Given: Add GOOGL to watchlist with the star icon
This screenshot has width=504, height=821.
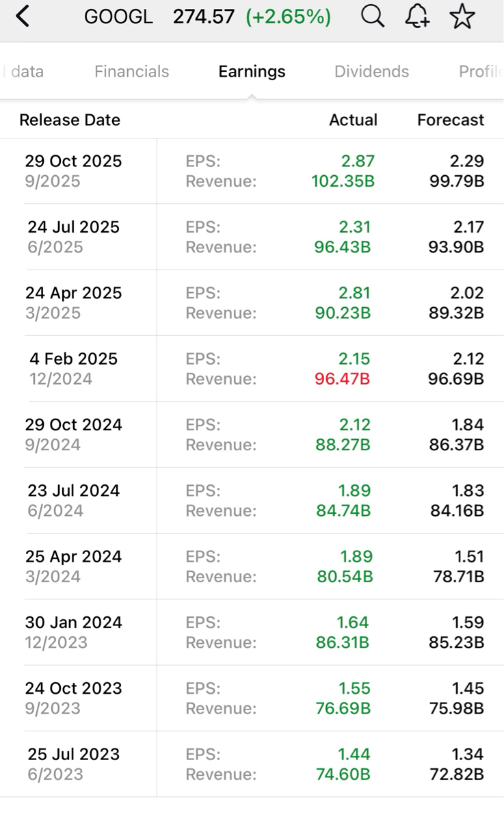Looking at the screenshot, I should pyautogui.click(x=462, y=16).
